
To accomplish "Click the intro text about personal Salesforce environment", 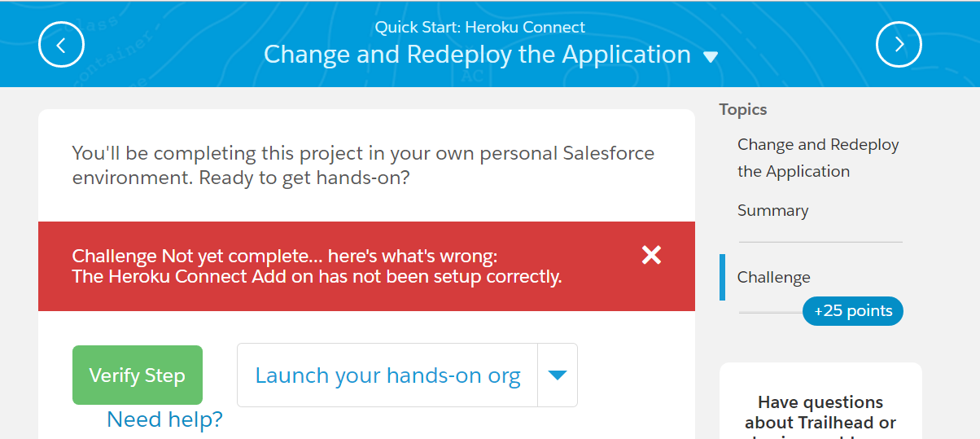I will coord(363,165).
